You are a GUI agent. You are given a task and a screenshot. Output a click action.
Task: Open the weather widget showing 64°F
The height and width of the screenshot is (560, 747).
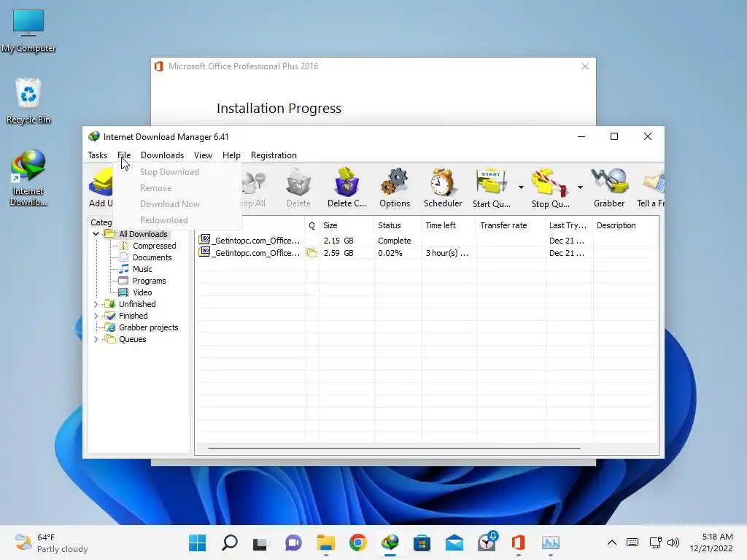(51, 542)
